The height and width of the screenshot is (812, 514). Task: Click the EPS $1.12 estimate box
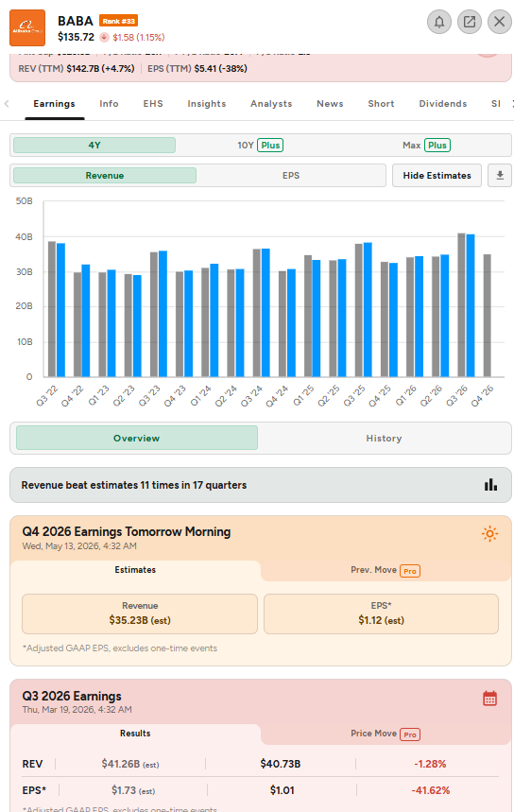pos(382,613)
